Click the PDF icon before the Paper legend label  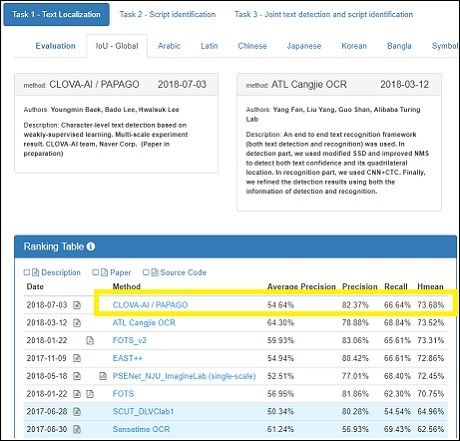click(x=104, y=272)
